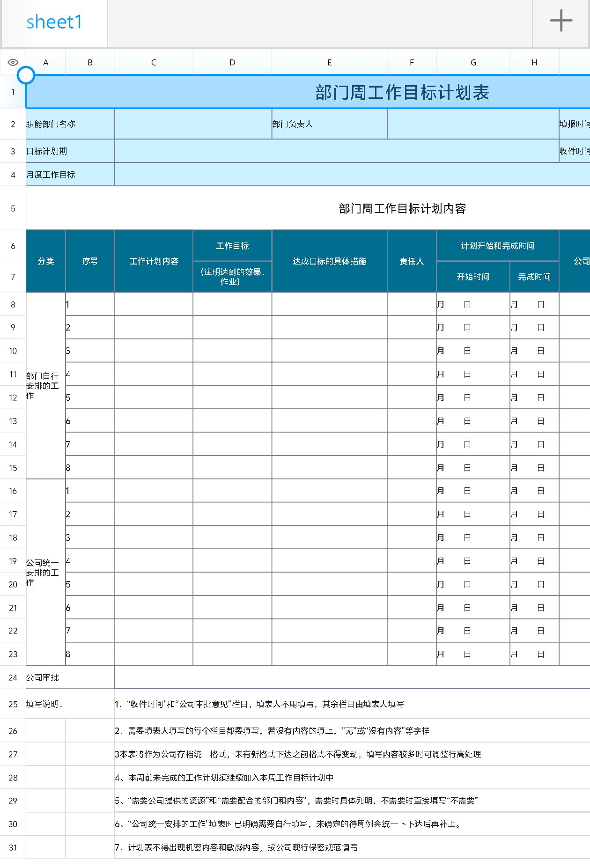Click the 收件时间 cell
The image size is (590, 868).
(575, 151)
